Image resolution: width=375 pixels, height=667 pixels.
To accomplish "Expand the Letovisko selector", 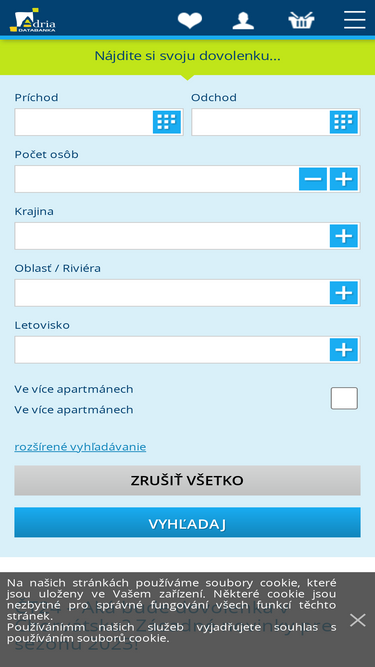I will tap(344, 350).
